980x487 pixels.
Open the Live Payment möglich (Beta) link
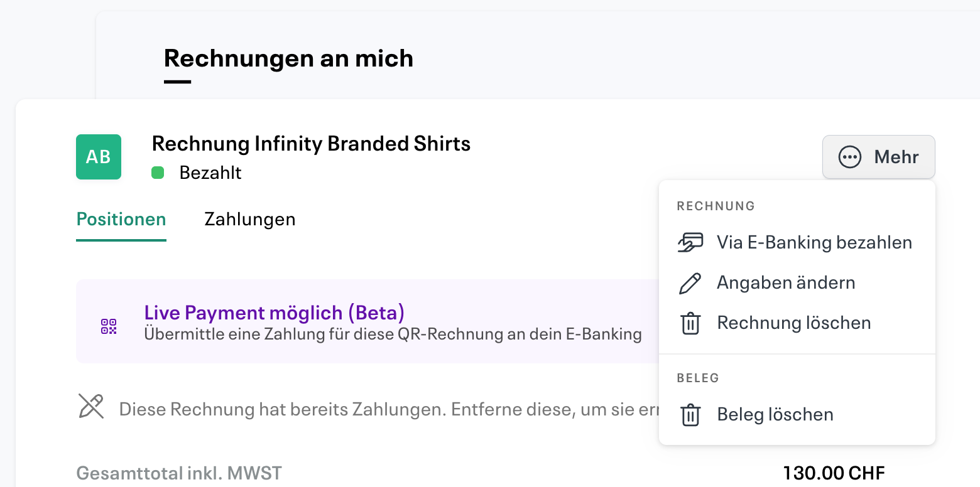click(x=274, y=313)
